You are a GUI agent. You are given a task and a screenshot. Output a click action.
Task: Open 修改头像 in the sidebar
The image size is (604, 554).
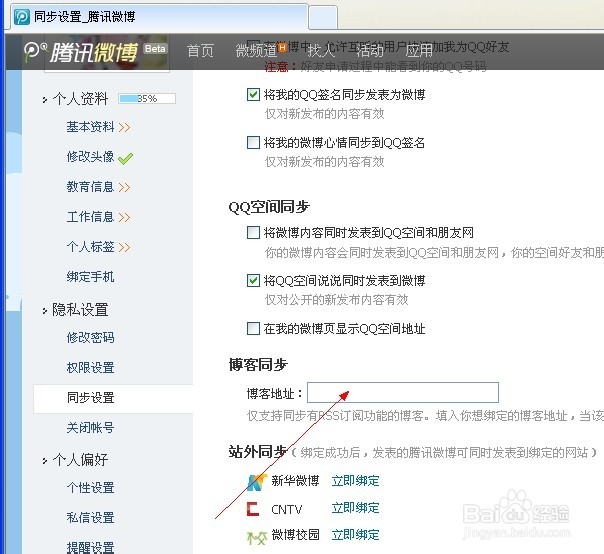(x=91, y=157)
